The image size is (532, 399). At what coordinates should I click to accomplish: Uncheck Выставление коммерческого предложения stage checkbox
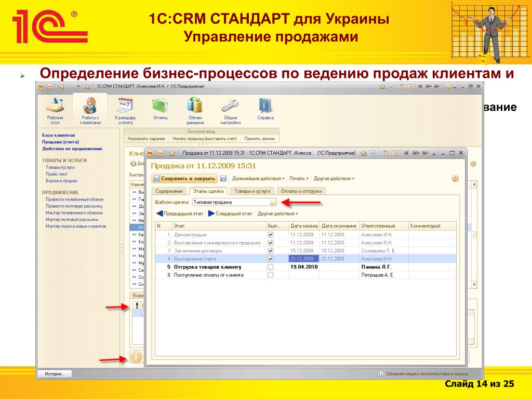point(270,243)
